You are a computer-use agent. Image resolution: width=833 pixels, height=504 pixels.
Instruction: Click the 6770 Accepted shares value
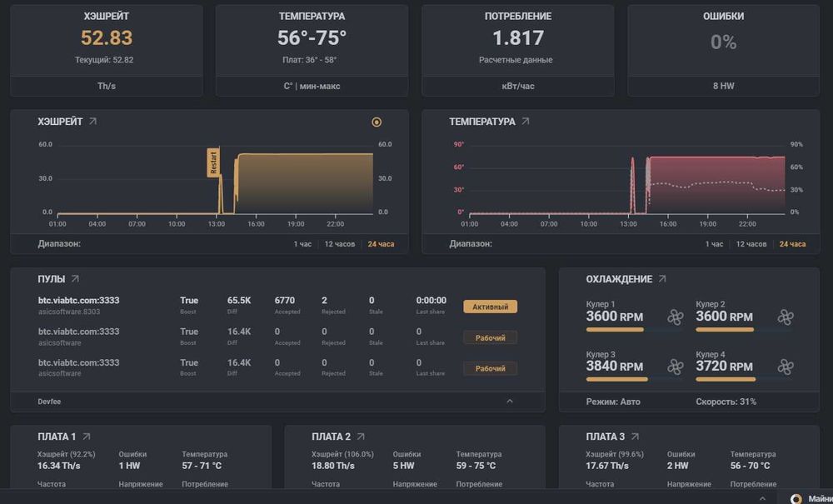(x=285, y=301)
